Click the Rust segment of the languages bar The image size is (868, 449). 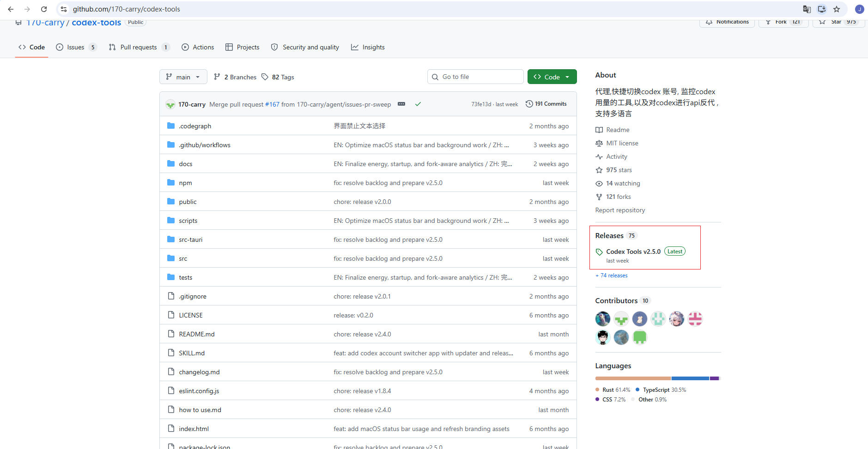tap(633, 378)
